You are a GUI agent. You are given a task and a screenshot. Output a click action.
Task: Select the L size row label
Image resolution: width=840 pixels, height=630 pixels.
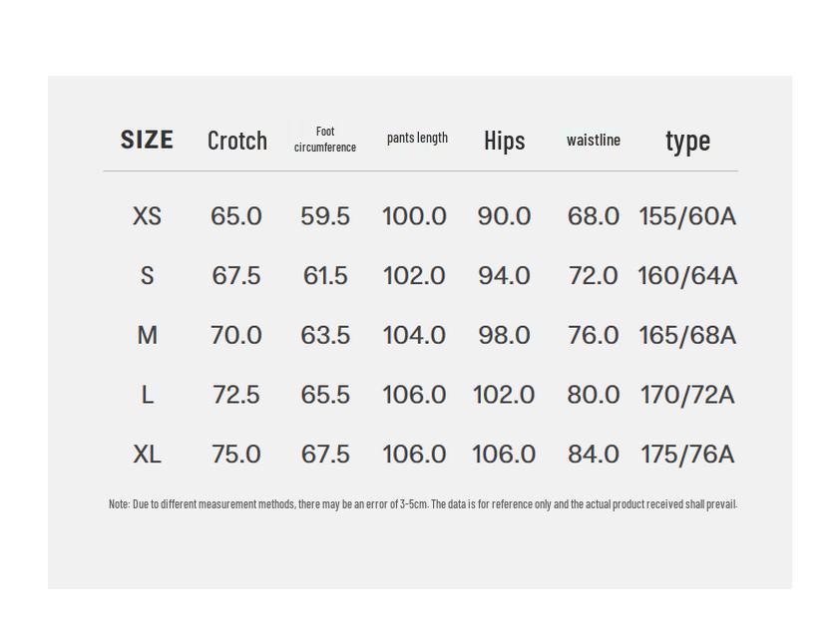pos(147,395)
